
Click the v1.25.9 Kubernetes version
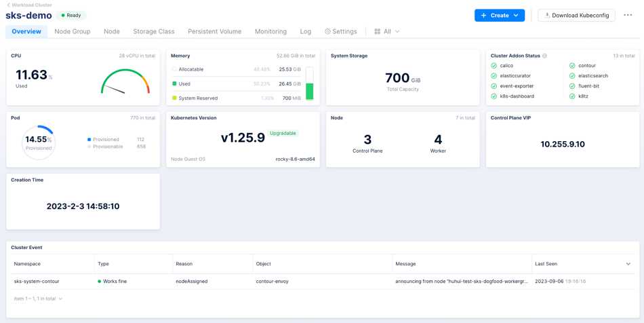click(243, 138)
